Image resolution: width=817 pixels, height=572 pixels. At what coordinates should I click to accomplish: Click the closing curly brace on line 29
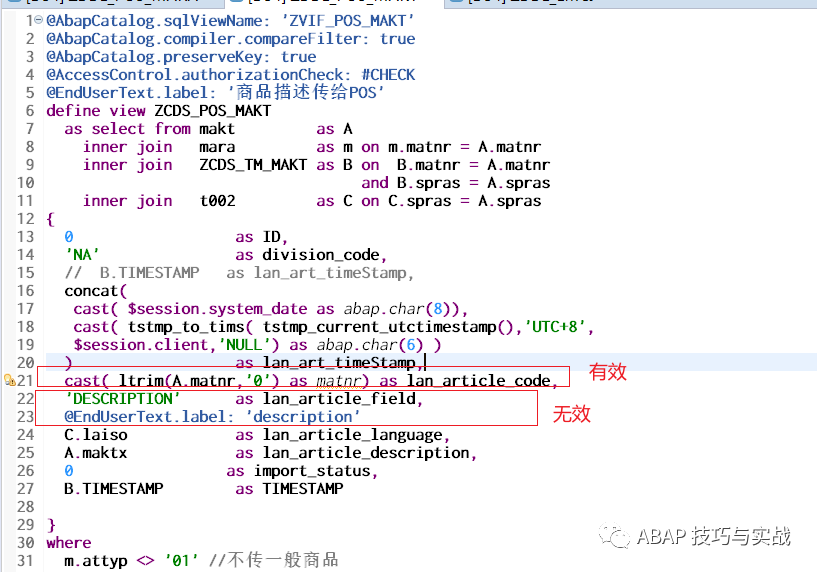[x=51, y=525]
